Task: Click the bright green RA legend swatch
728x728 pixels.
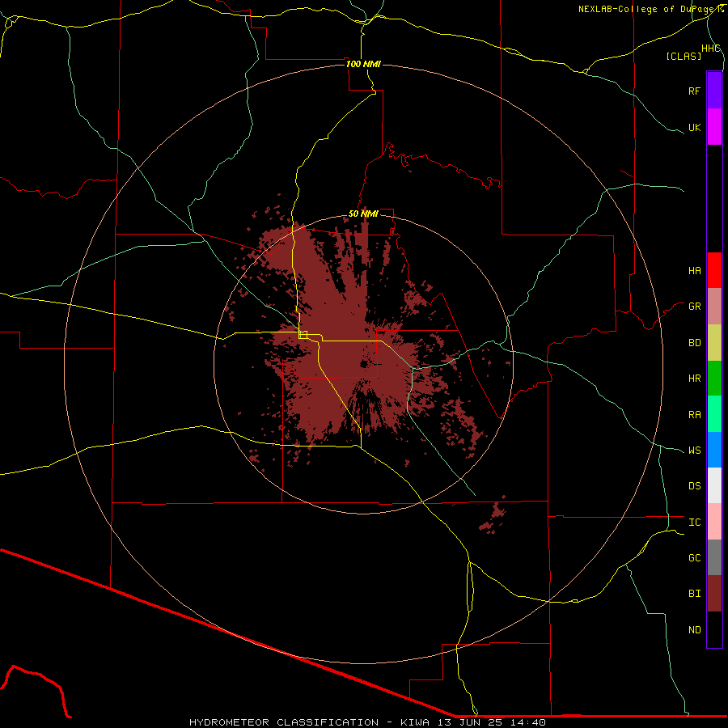Action: tap(714, 414)
